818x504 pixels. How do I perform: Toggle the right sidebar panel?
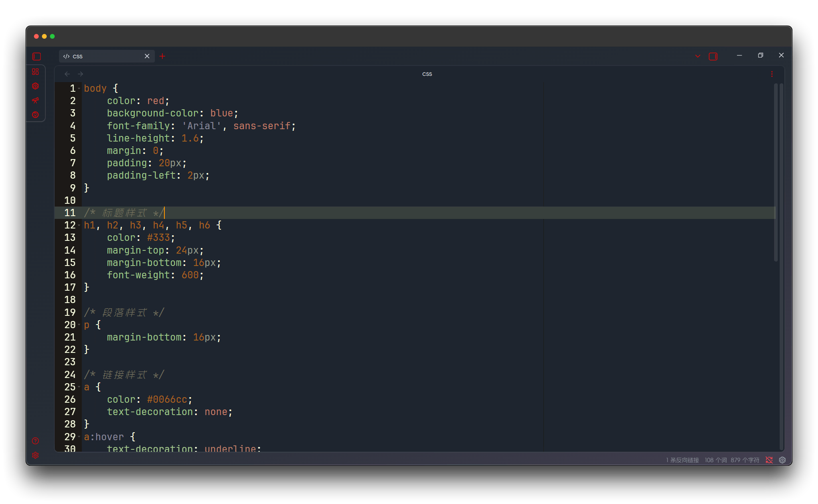pyautogui.click(x=713, y=56)
